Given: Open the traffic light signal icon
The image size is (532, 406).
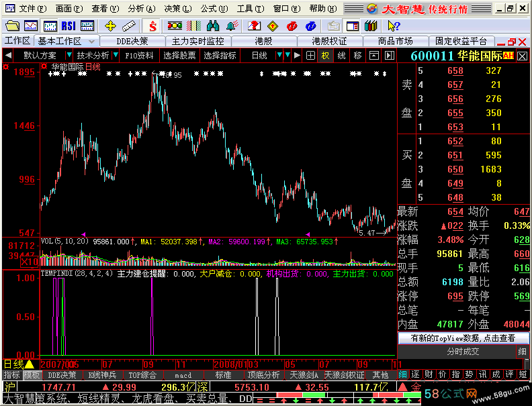Looking at the screenshot, I should coord(175,26).
